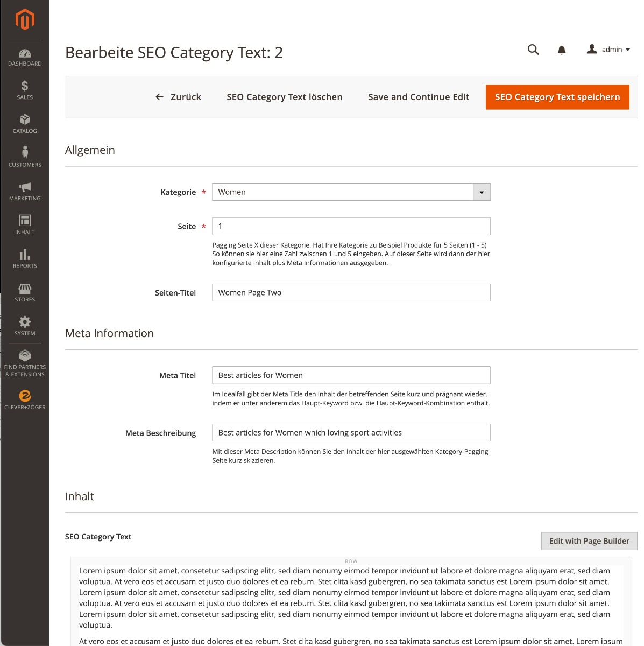This screenshot has height=646, width=644.
Task: Click the Zurück back button
Action: 178,97
